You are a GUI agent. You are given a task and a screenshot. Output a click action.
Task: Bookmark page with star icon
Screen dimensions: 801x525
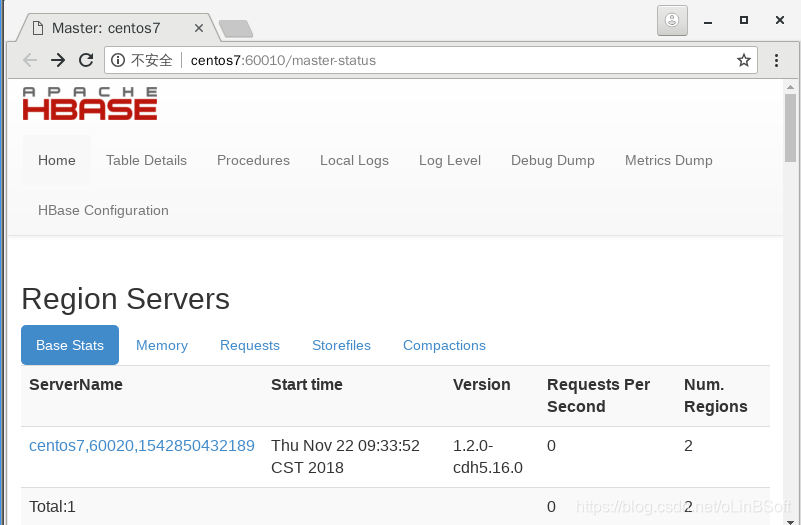tap(744, 60)
